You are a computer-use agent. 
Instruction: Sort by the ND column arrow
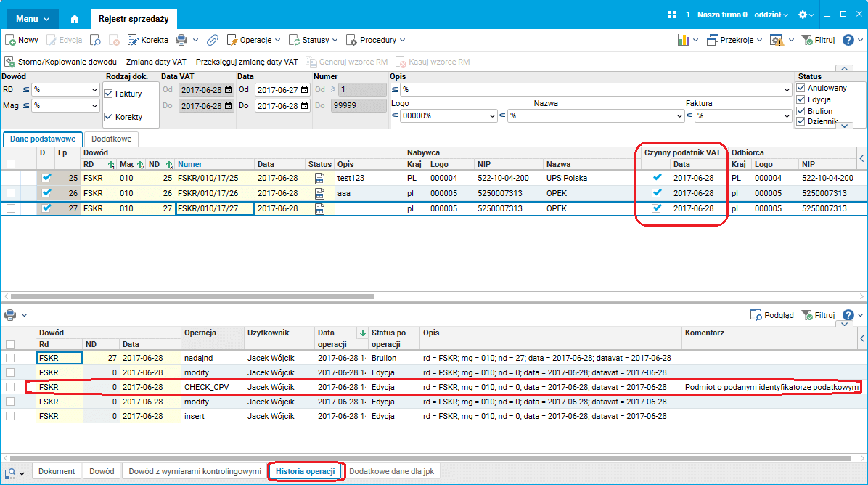[x=169, y=164]
